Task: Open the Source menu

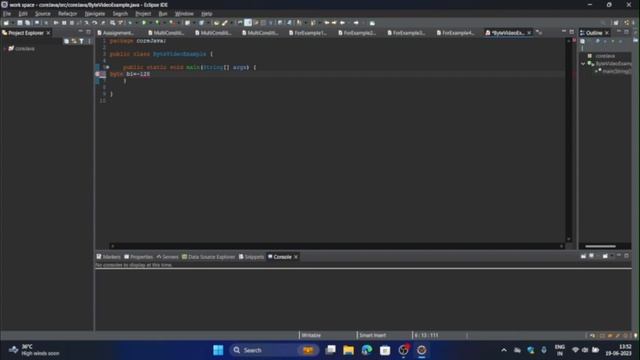Action: pyautogui.click(x=42, y=14)
